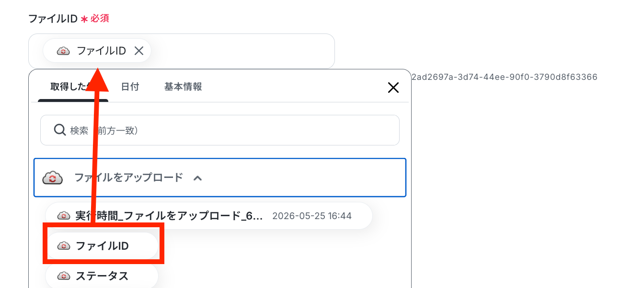Click the cloud icon on the ステータス option
The width and height of the screenshot is (644, 288).
point(64,276)
